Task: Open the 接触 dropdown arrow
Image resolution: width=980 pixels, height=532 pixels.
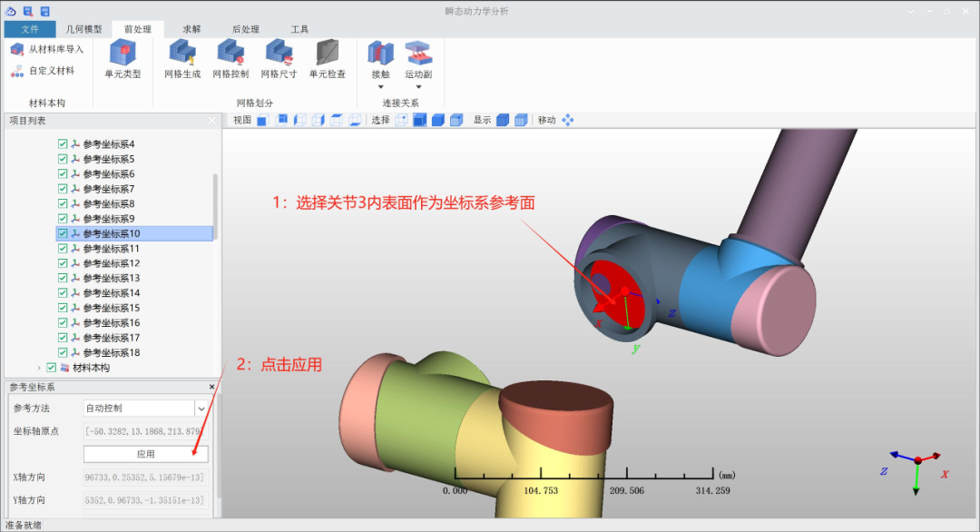Action: tap(380, 87)
